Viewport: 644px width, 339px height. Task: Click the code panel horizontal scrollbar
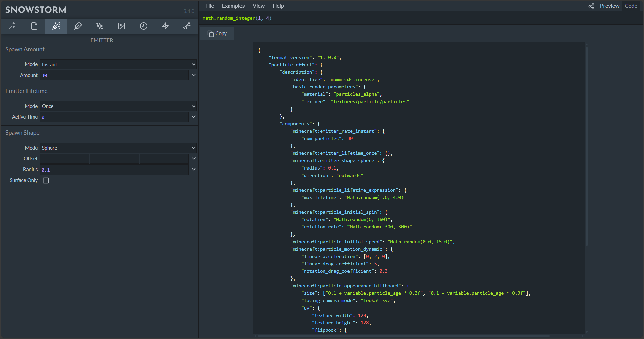click(403, 336)
